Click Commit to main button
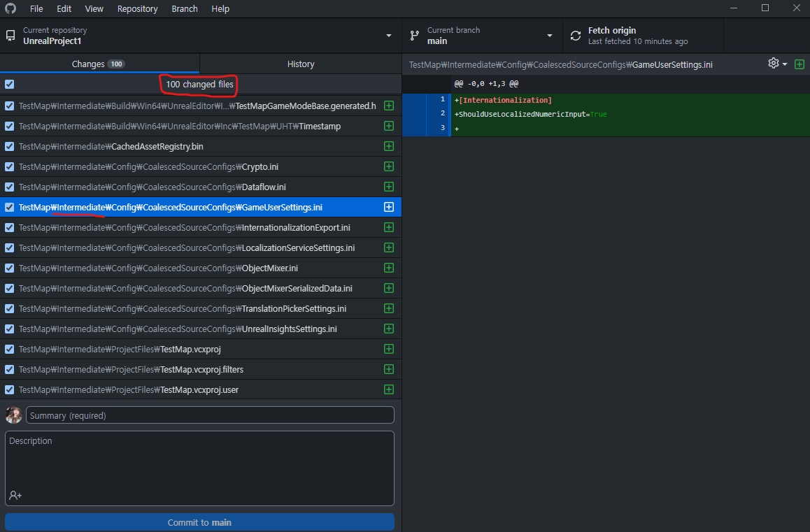Screen dimensions: 810x532 coord(199,522)
